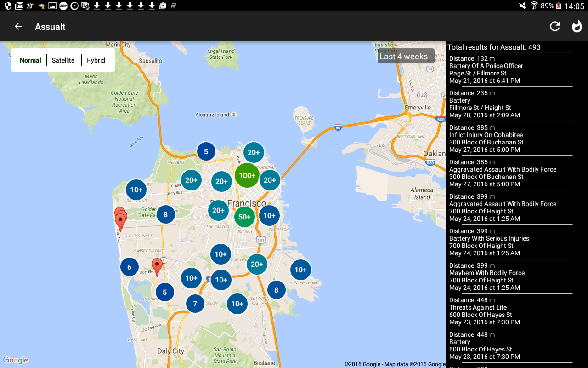Switch map to Normal view
This screenshot has width=588, height=368.
tap(30, 60)
